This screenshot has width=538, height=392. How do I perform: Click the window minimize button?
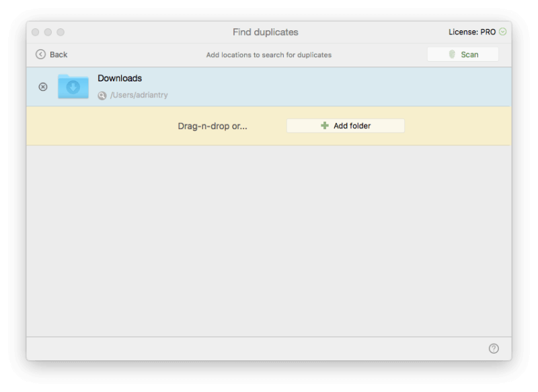pyautogui.click(x=48, y=32)
